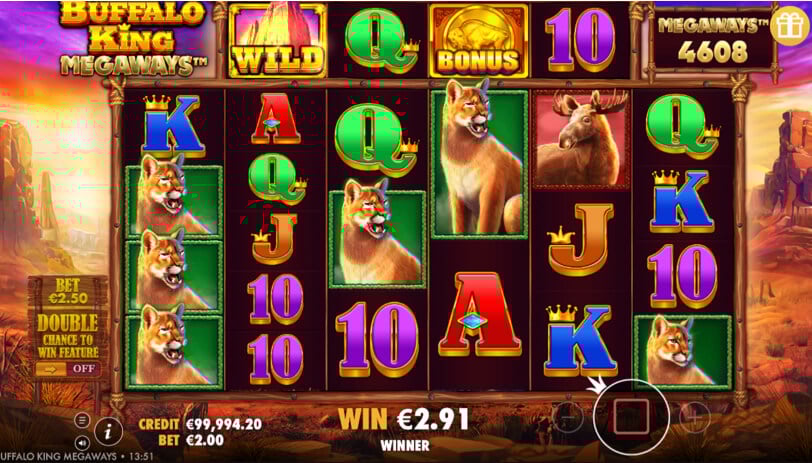
Task: Click the red A symbol in reel four
Action: click(x=479, y=315)
